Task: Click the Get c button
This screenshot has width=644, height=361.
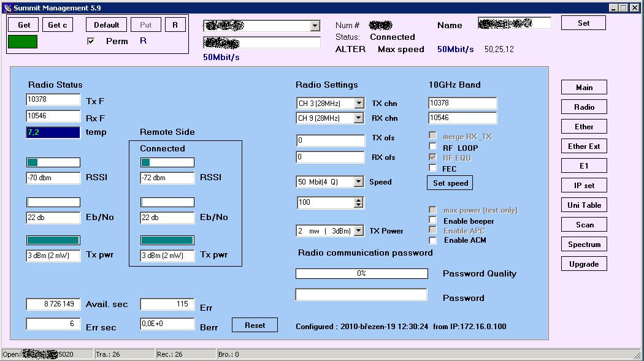Action: (x=58, y=25)
